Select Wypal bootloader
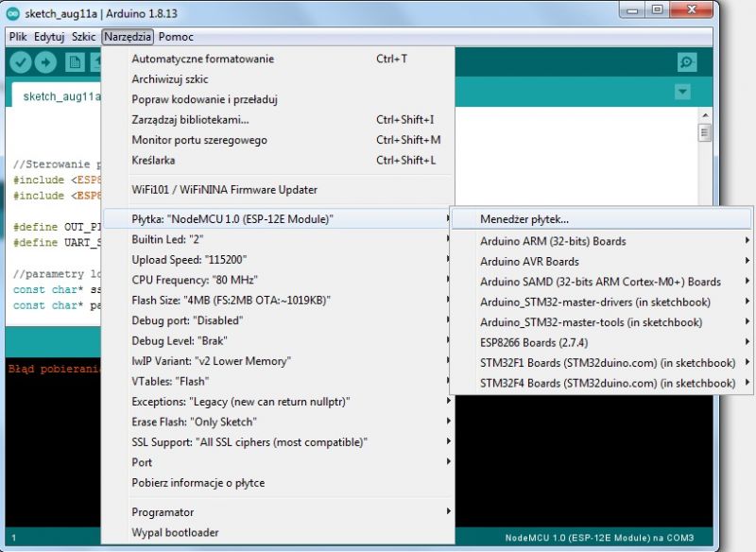This screenshot has height=552, width=756. coord(279,532)
